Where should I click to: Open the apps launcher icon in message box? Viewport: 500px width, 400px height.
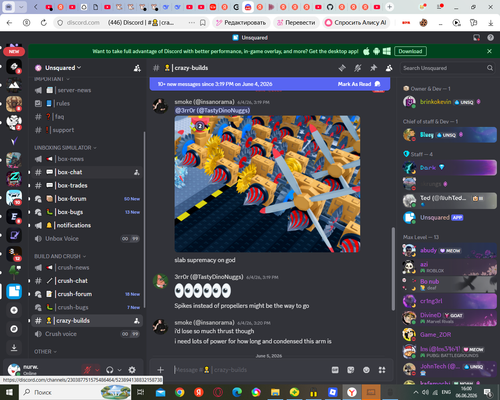pos(382,370)
